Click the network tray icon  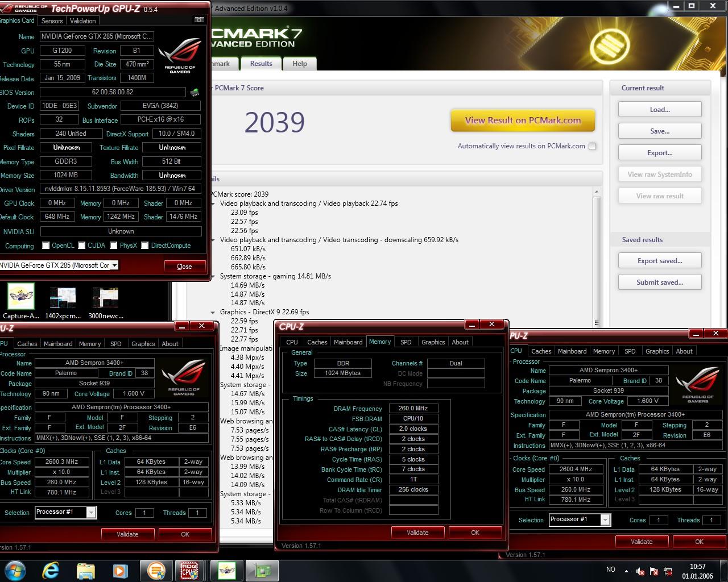click(x=668, y=571)
